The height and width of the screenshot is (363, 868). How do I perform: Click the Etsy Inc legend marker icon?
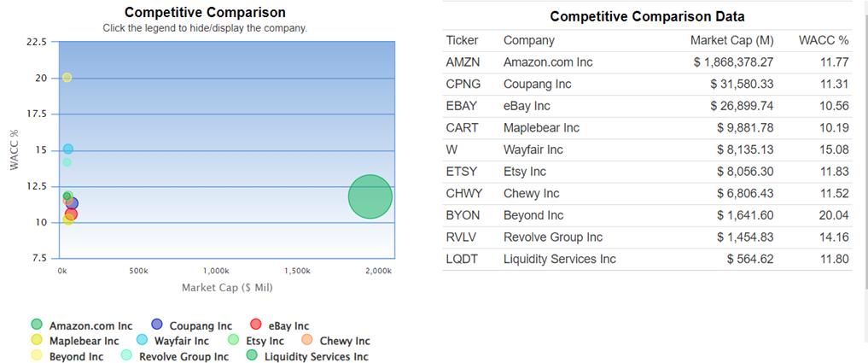click(x=235, y=341)
